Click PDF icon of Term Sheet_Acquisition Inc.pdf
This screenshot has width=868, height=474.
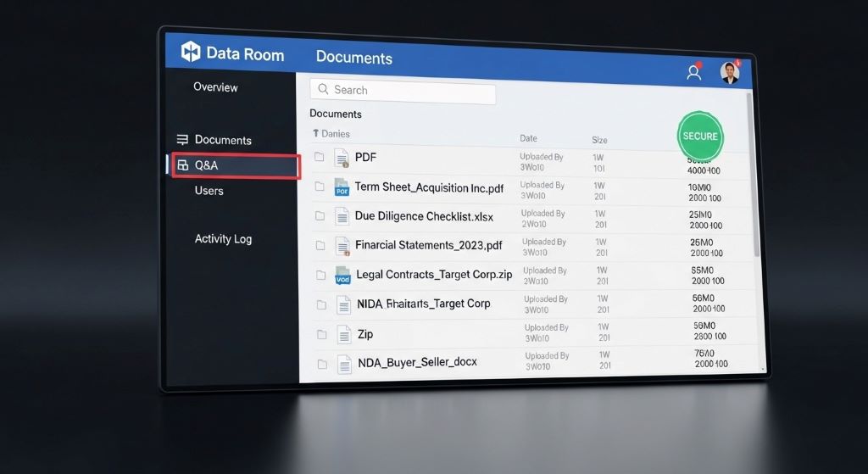(x=342, y=187)
